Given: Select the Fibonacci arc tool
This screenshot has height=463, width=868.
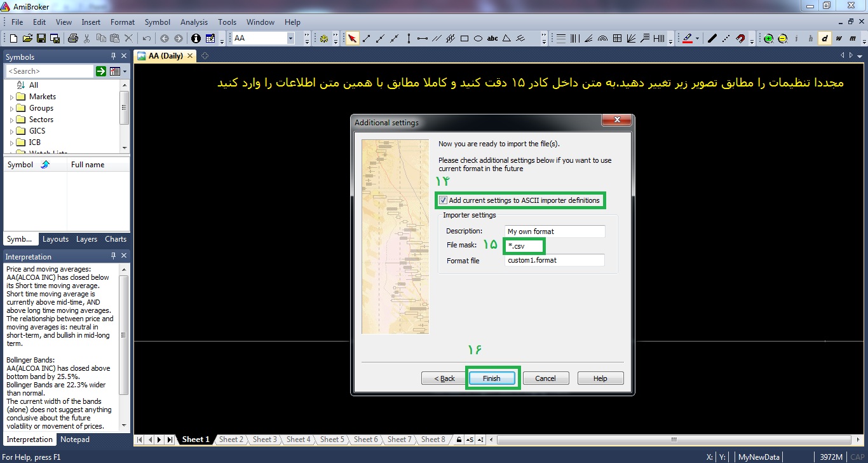Looking at the screenshot, I should point(603,39).
